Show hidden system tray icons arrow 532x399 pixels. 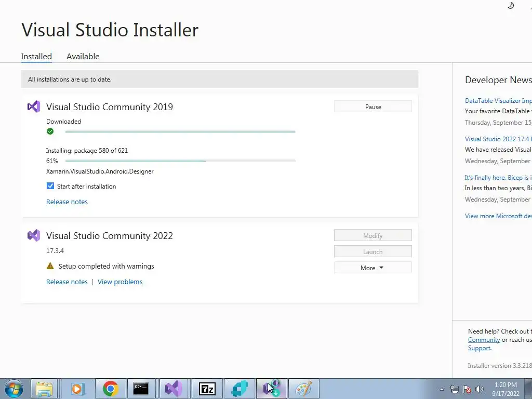point(442,389)
